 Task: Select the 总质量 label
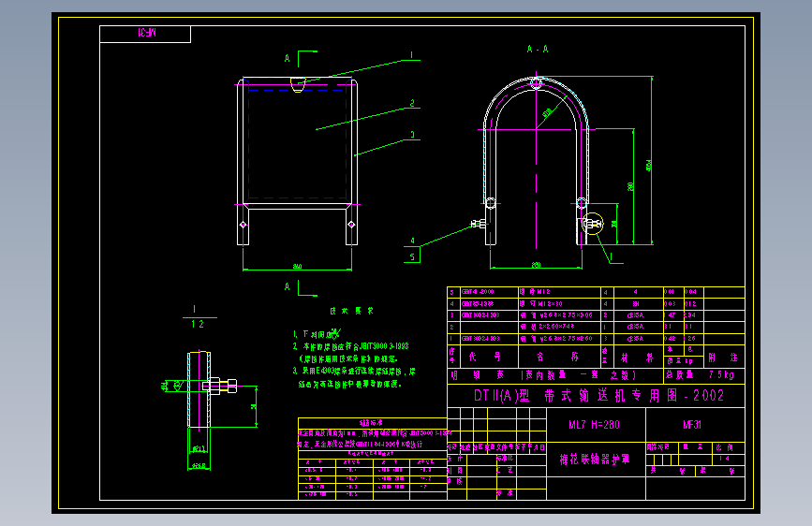679,374
